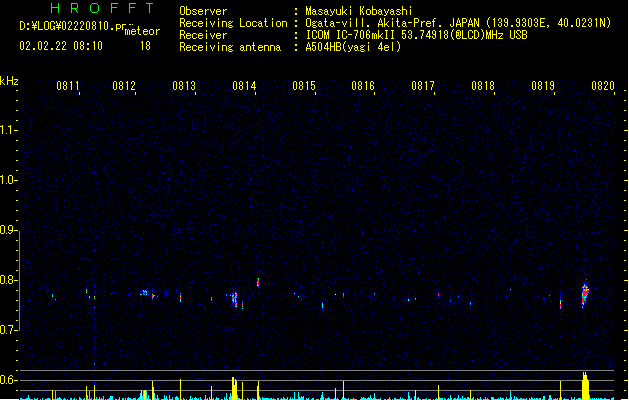Click the 0811 time marker
The height and width of the screenshot is (400, 629).
tap(67, 86)
